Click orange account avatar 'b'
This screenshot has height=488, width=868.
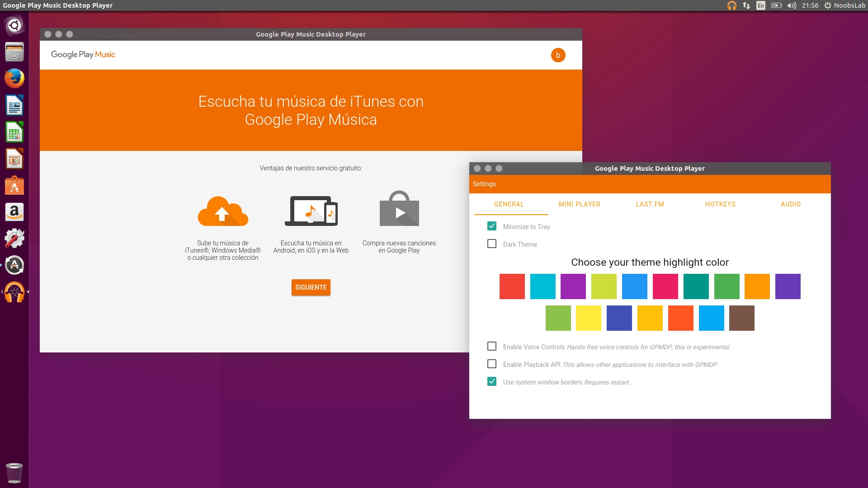tap(558, 55)
